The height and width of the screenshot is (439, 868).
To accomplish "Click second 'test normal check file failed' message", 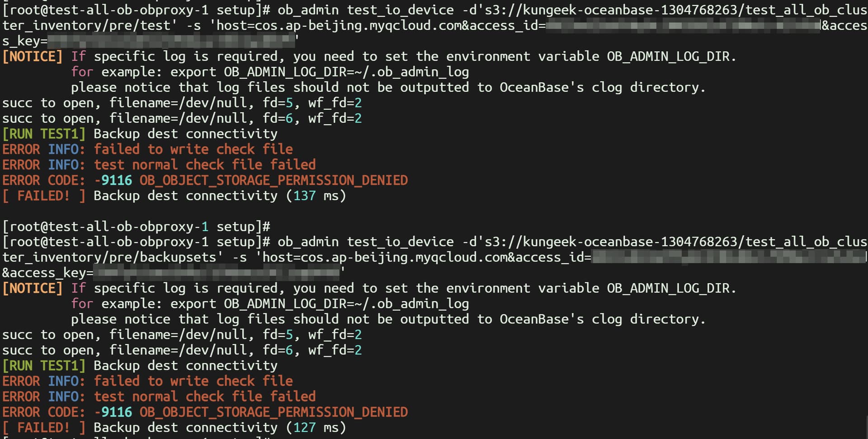I will 205,397.
